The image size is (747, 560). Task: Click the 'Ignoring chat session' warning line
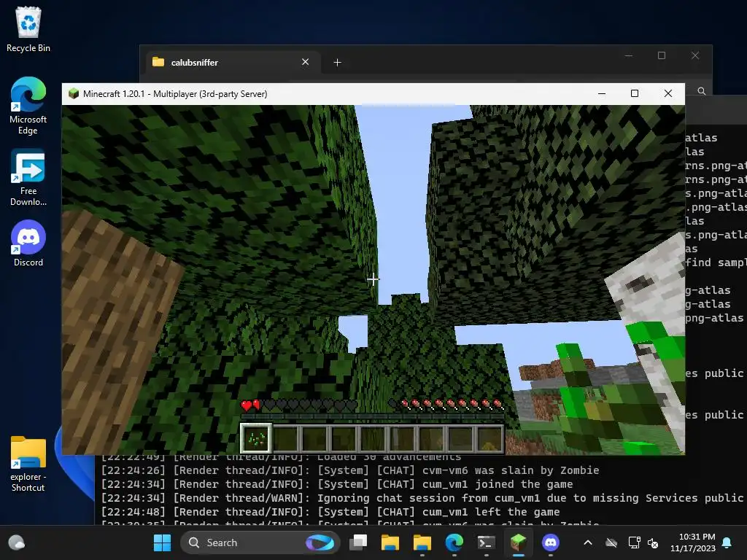422,498
